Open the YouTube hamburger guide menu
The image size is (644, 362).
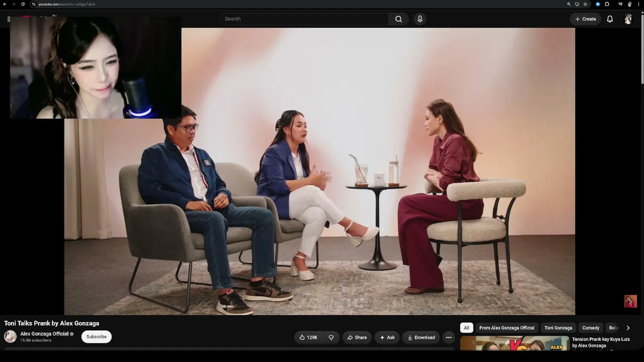point(9,19)
